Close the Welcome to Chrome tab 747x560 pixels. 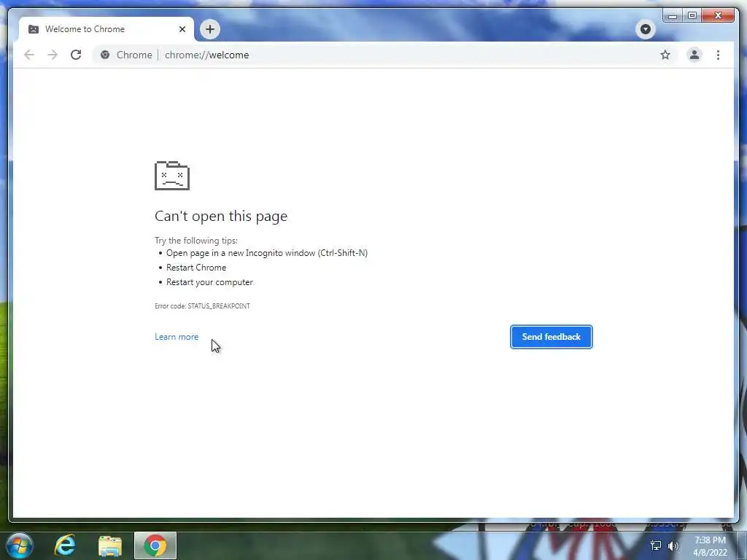tap(182, 29)
